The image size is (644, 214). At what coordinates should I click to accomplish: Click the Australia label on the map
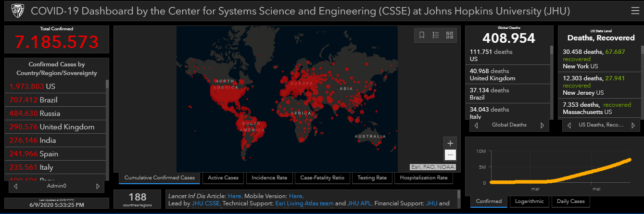[x=370, y=137]
